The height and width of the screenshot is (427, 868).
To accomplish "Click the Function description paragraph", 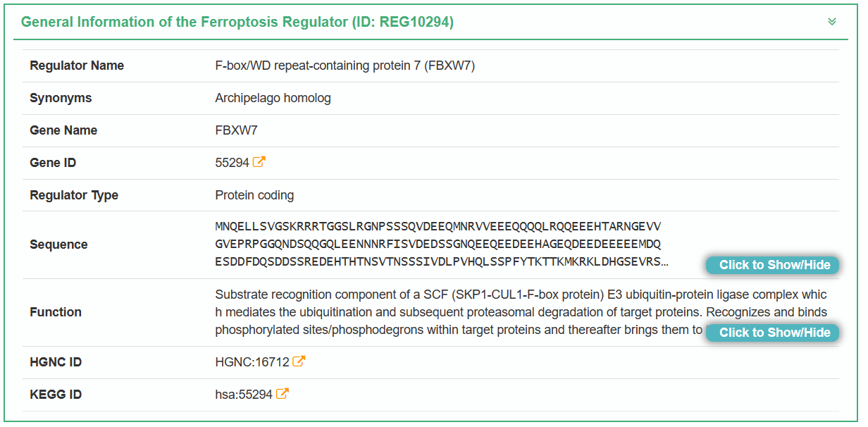I will [458, 312].
